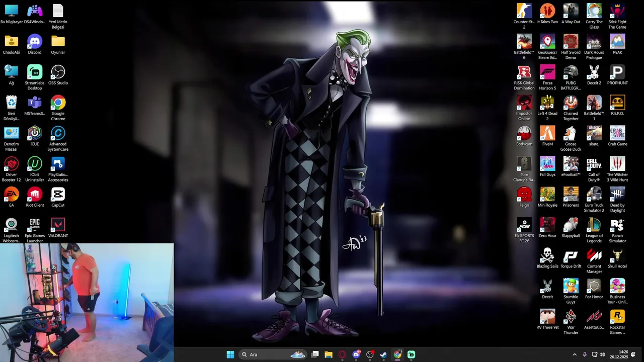644x362 pixels.
Task: Select League of Legends desktop icon
Action: click(x=594, y=231)
